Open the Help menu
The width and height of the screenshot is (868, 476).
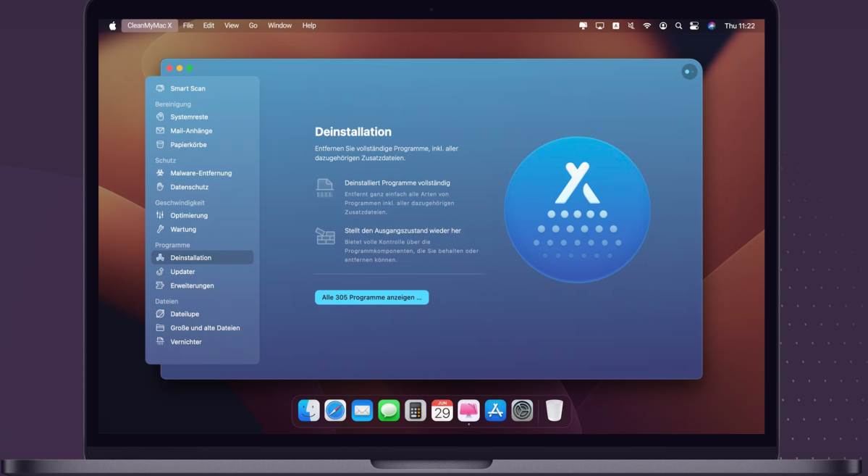click(x=309, y=25)
